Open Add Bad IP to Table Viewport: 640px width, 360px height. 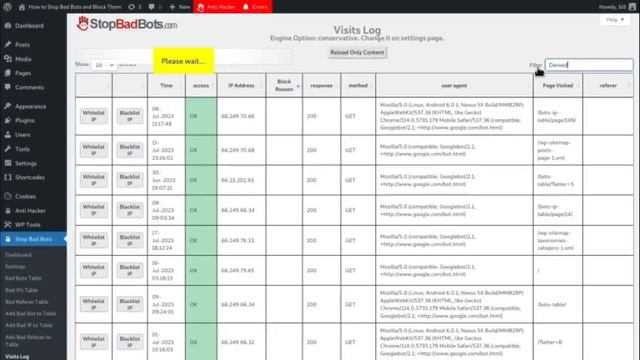[x=29, y=326]
